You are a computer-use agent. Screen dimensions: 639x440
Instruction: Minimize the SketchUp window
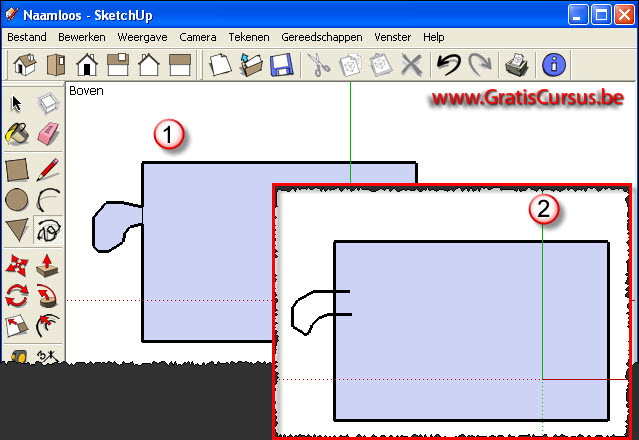(578, 15)
